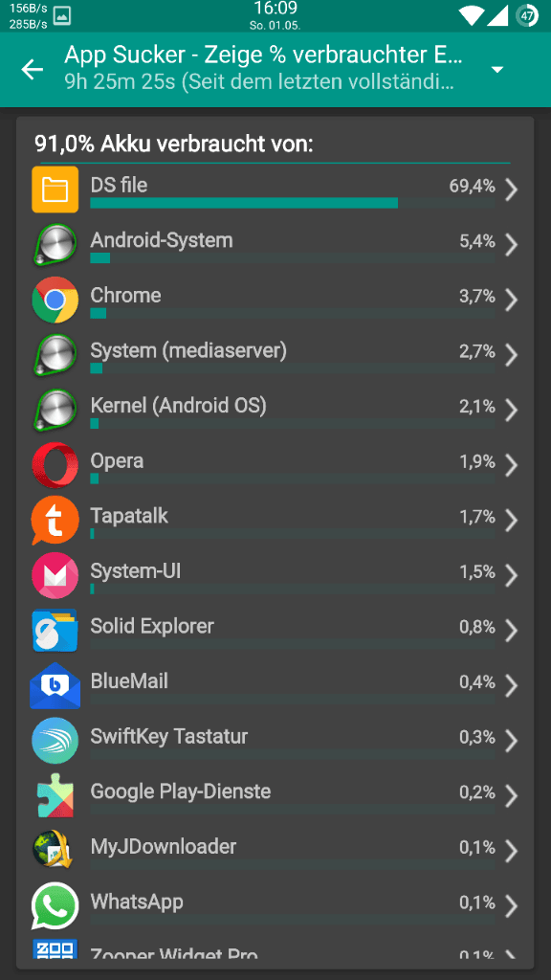This screenshot has height=980, width=551.
Task: Select the red Opera icon
Action: (55, 464)
